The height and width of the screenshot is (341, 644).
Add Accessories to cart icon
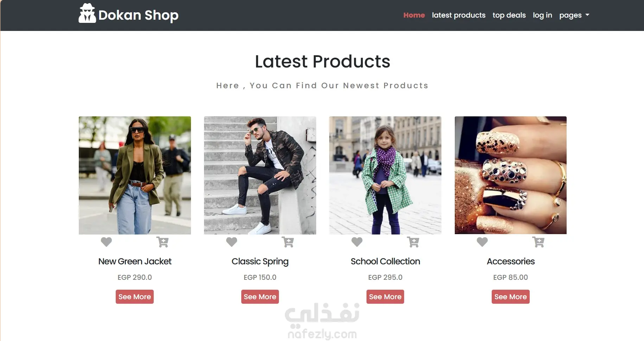click(538, 242)
